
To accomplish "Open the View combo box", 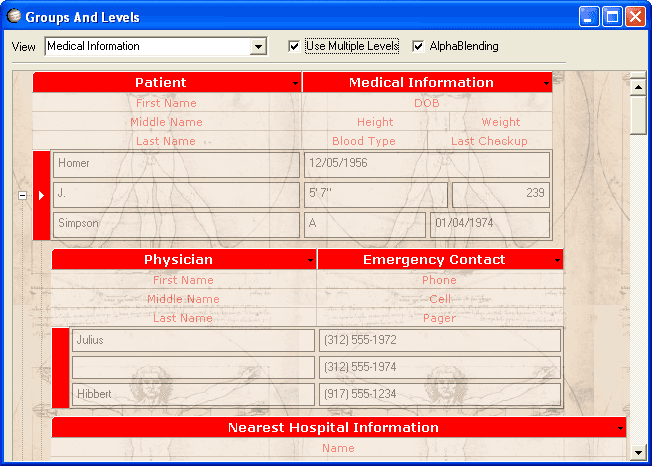I will coord(258,47).
